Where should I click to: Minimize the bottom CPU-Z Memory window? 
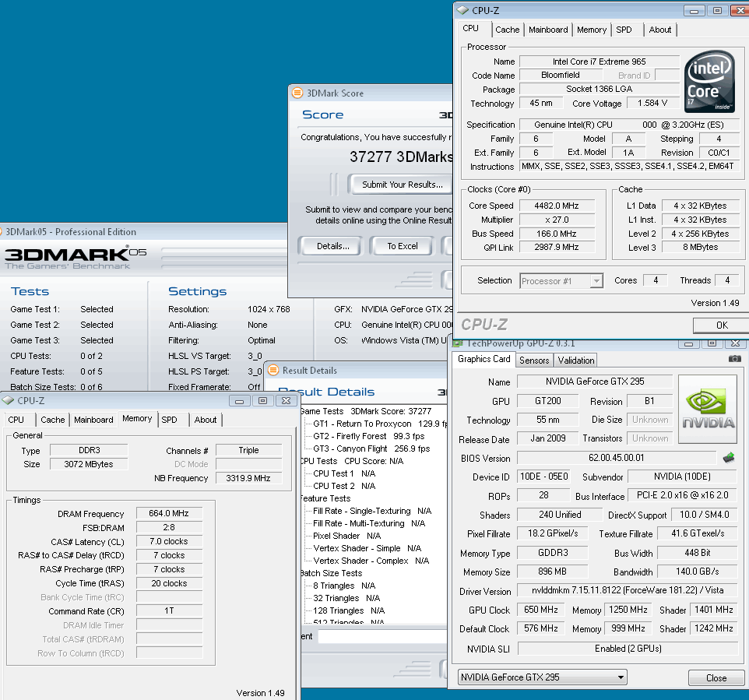coord(239,401)
